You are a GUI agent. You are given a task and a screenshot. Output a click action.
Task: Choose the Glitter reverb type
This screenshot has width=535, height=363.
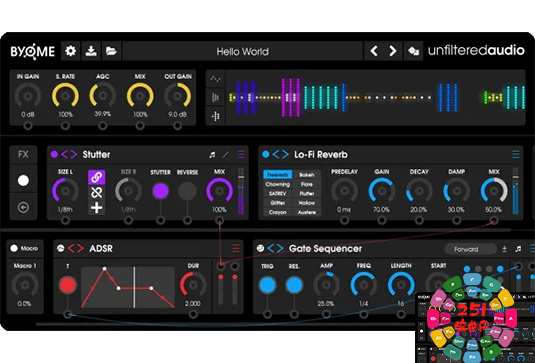coord(277,203)
